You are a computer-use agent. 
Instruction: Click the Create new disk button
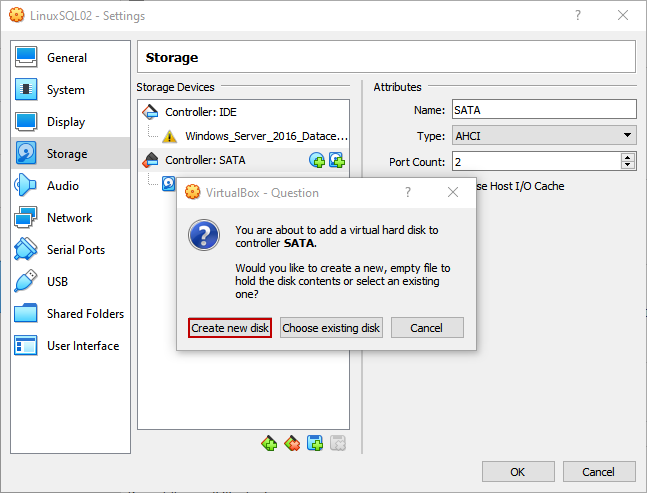pyautogui.click(x=230, y=328)
